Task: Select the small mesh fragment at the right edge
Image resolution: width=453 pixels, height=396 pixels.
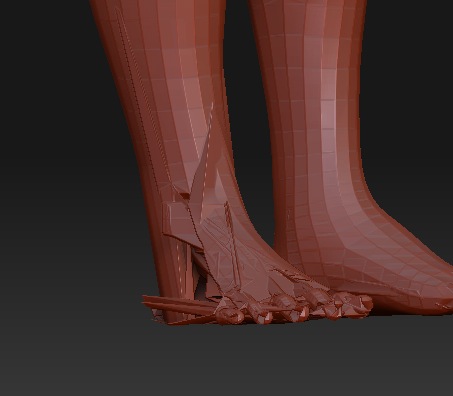Action: [x=445, y=304]
